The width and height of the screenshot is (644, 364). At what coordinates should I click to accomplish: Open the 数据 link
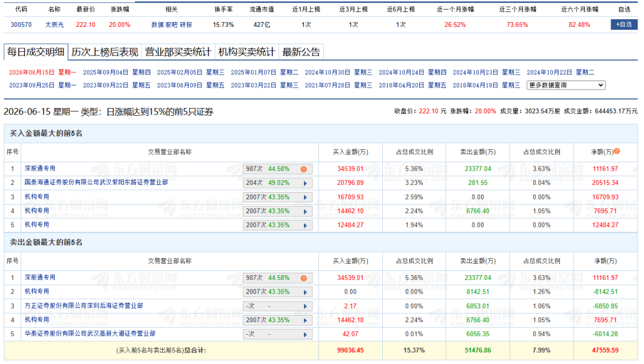(157, 24)
